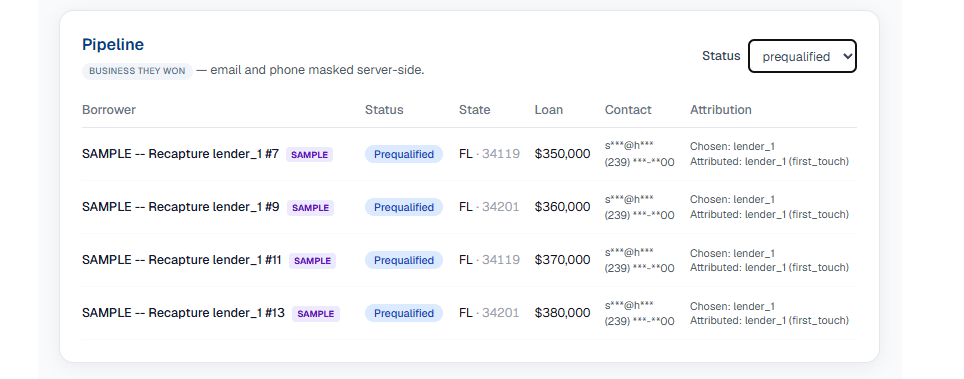Click Prequalified badge in $360,000 row

[404, 207]
